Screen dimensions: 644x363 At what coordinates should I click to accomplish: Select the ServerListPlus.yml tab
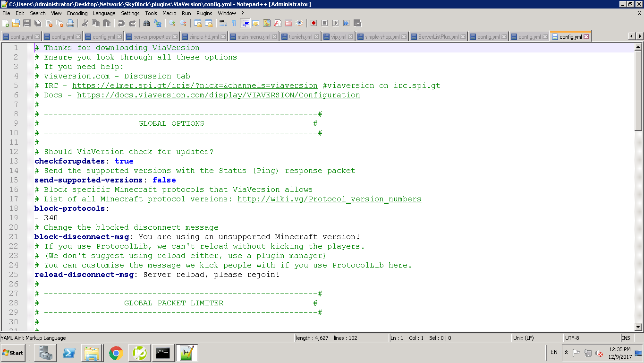tap(438, 37)
